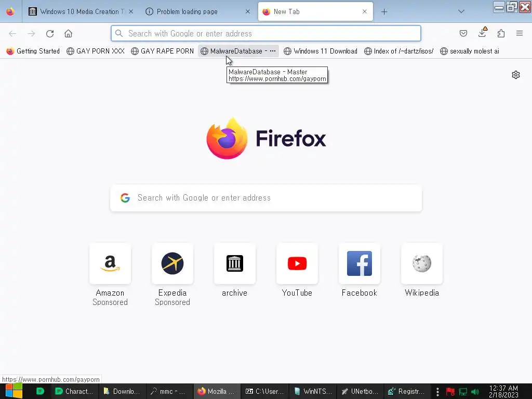
Task: Close the Problem loading page tab
Action: pyautogui.click(x=248, y=11)
